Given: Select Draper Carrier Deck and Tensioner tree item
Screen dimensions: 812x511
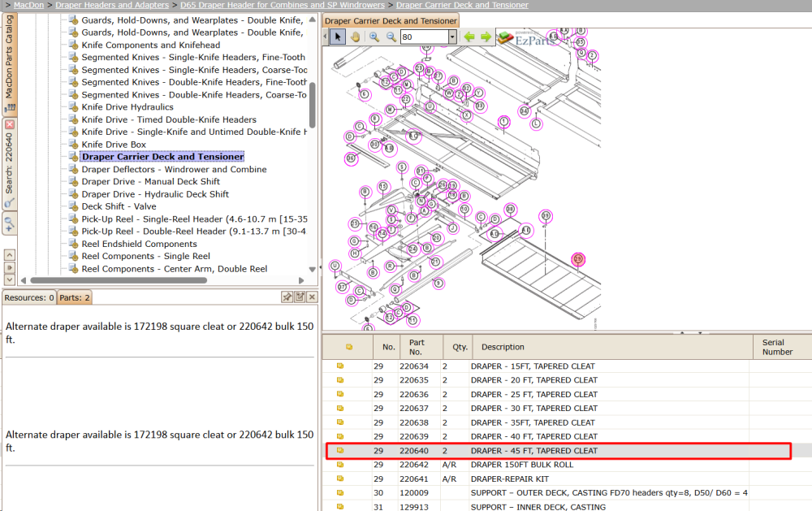Looking at the screenshot, I should pos(162,157).
